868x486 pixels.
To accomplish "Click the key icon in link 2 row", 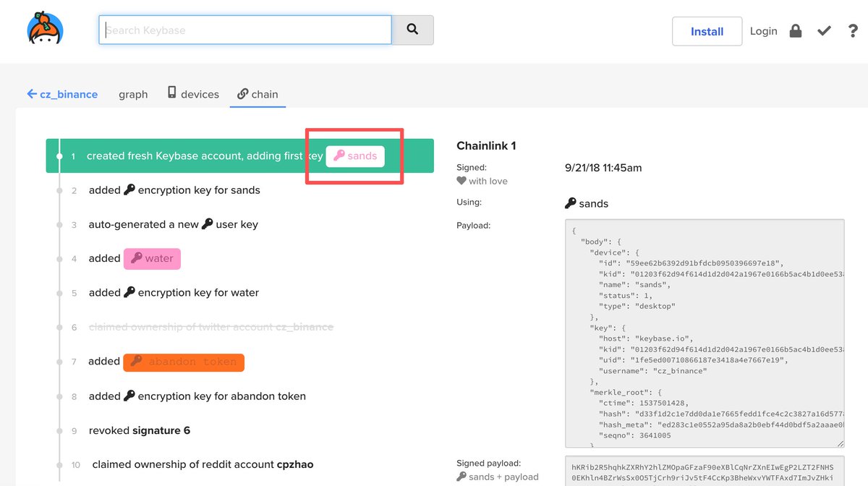I will pos(129,189).
